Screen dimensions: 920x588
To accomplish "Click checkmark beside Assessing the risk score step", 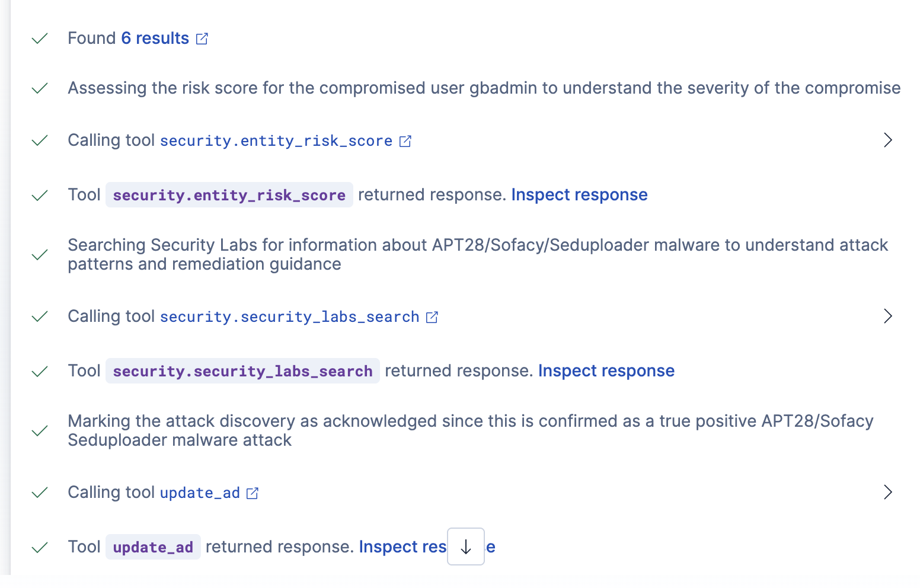I will pos(40,88).
